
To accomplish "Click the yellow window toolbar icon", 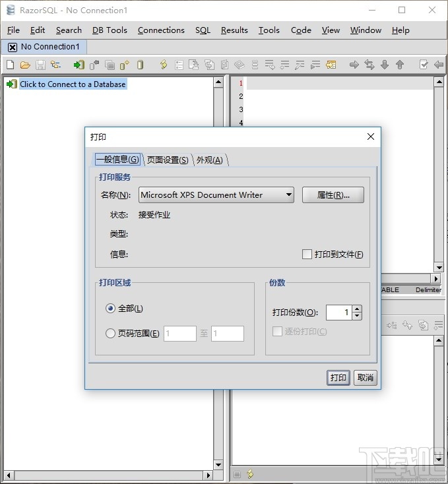I will (x=331, y=65).
